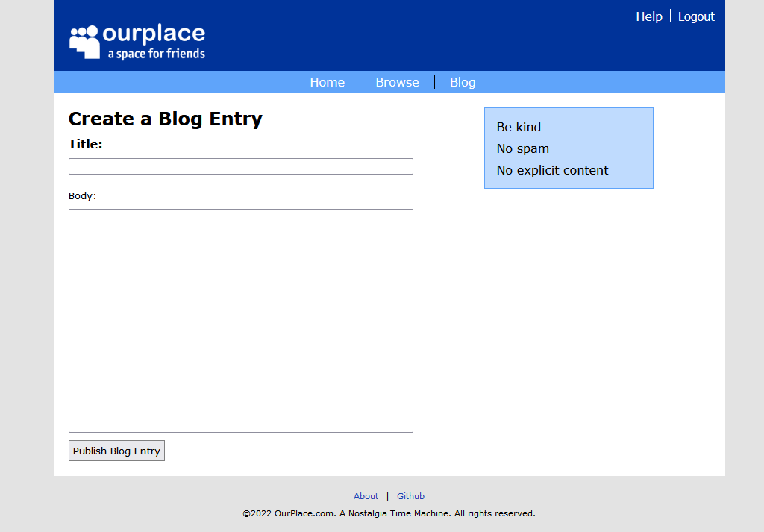Visit the Github link in the footer
This screenshot has width=764, height=532.
click(x=410, y=496)
